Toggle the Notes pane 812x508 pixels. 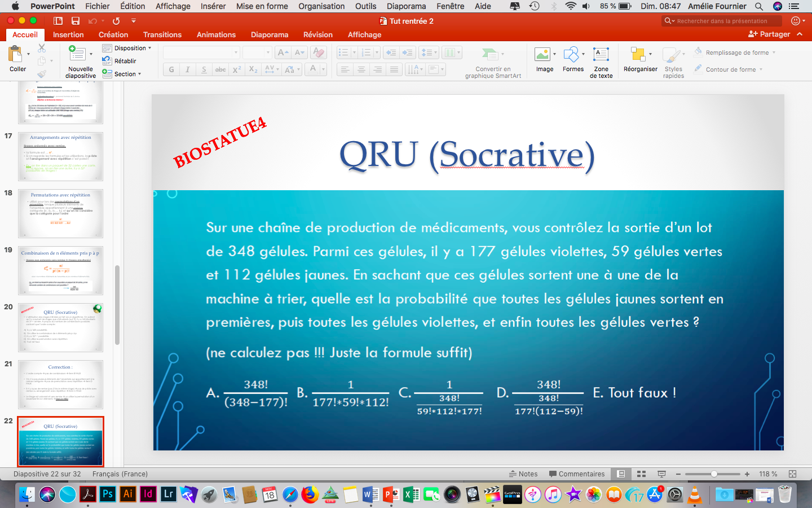(x=523, y=474)
